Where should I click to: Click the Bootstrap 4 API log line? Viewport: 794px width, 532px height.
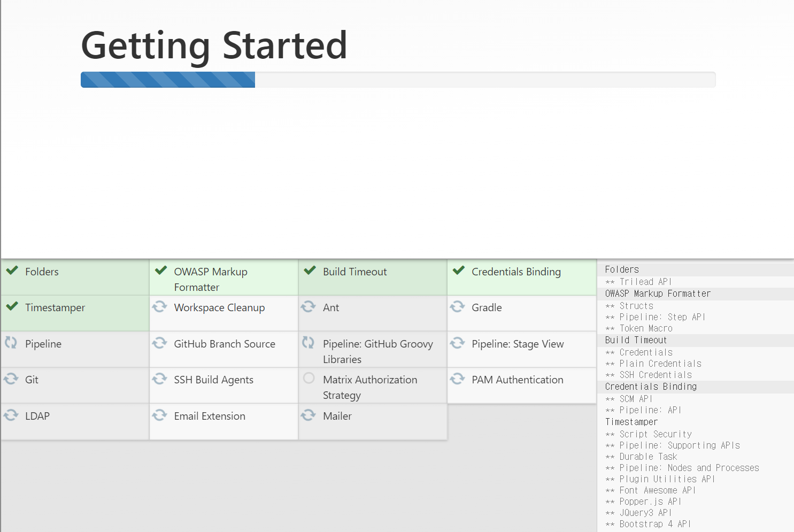click(648, 524)
